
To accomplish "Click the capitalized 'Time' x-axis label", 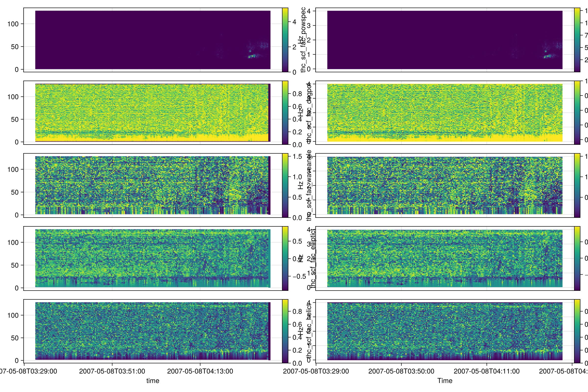I will (x=445, y=381).
